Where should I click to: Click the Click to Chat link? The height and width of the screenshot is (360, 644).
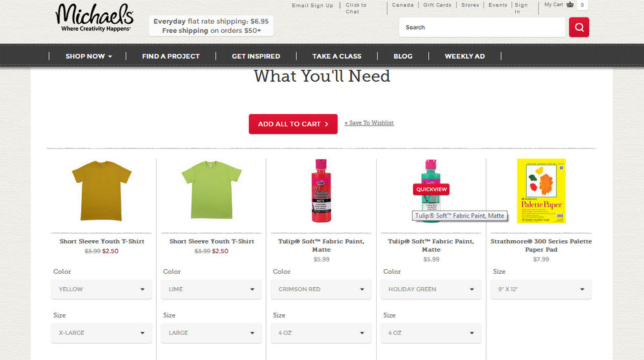[x=355, y=8]
